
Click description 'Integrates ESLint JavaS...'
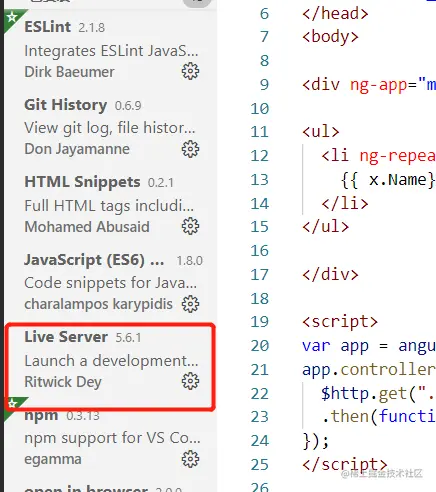pos(111,51)
